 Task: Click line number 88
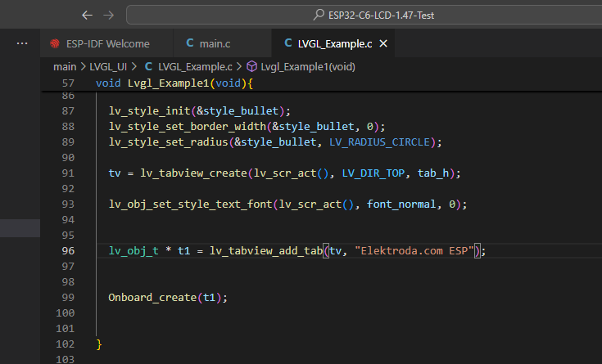coord(68,127)
